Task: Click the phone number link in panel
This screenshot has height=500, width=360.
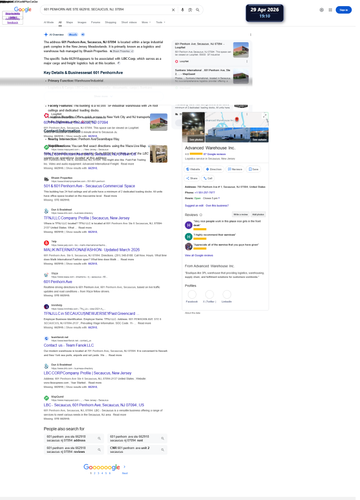Action: 205,193
